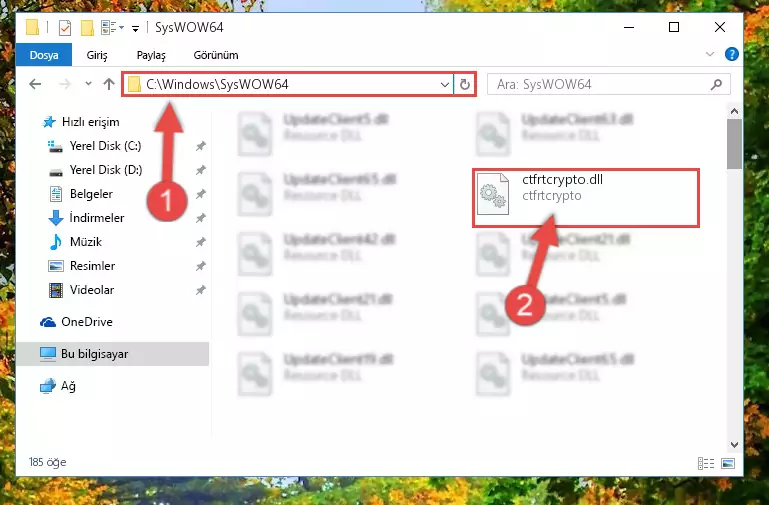Click the address bar path C:\Windows\SysWOW64
Image resolution: width=769 pixels, height=505 pixels.
click(217, 84)
